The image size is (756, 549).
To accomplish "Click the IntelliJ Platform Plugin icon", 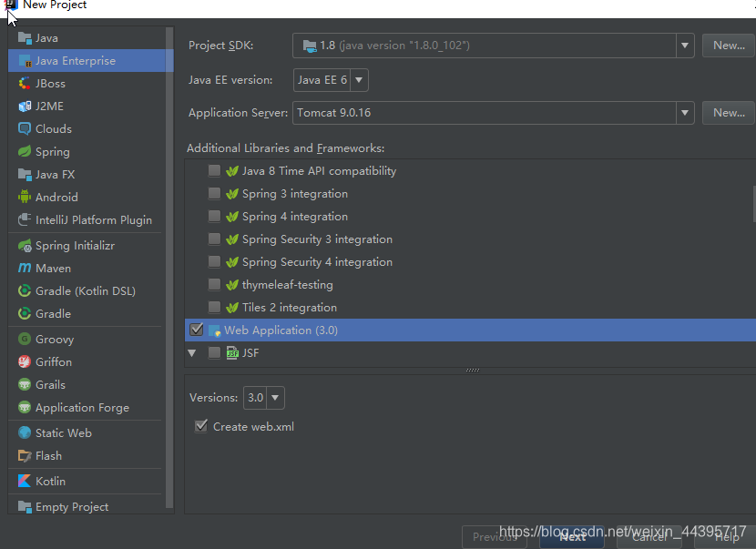I will point(24,219).
